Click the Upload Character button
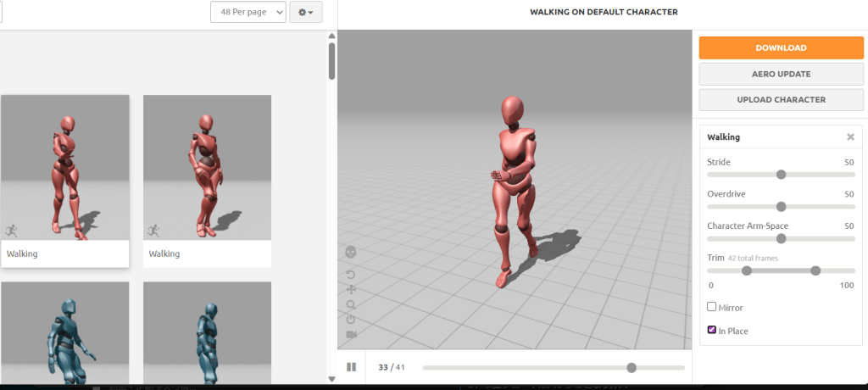This screenshot has height=390, width=868. tap(781, 99)
